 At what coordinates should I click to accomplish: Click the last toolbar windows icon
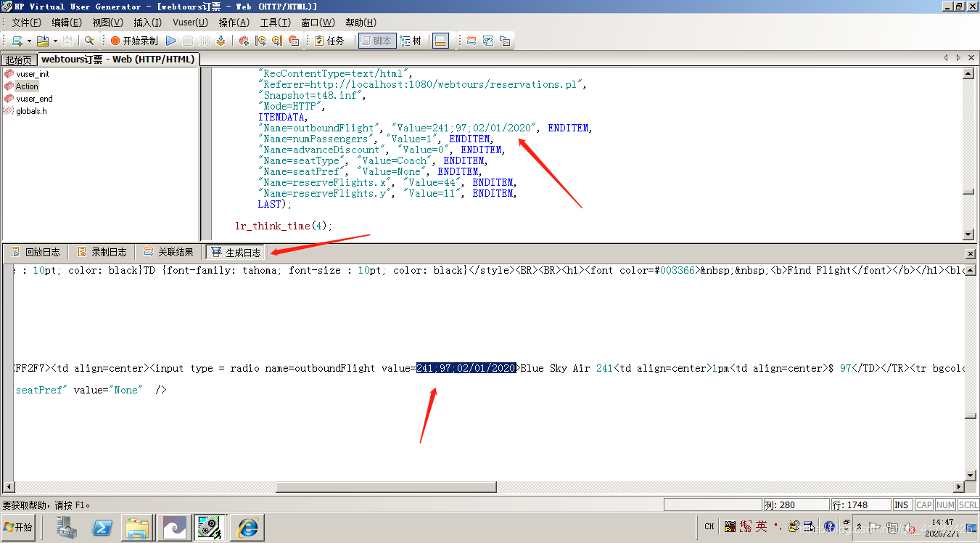click(505, 41)
